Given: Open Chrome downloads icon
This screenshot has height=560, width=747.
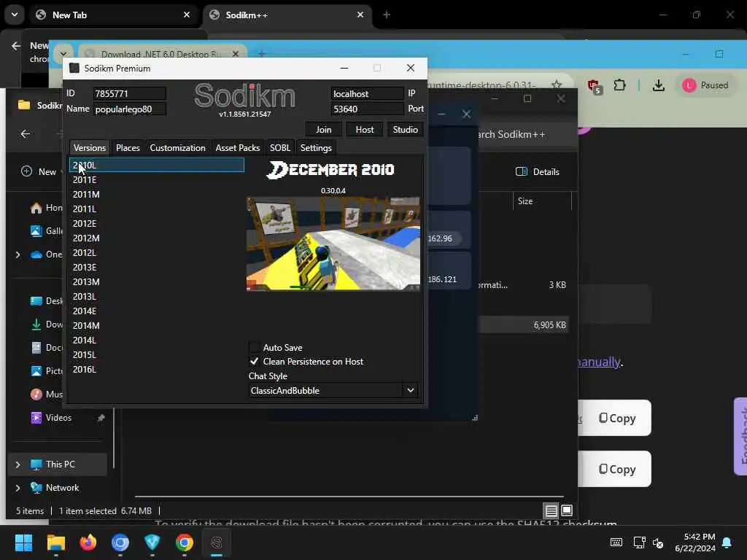Looking at the screenshot, I should (x=659, y=85).
